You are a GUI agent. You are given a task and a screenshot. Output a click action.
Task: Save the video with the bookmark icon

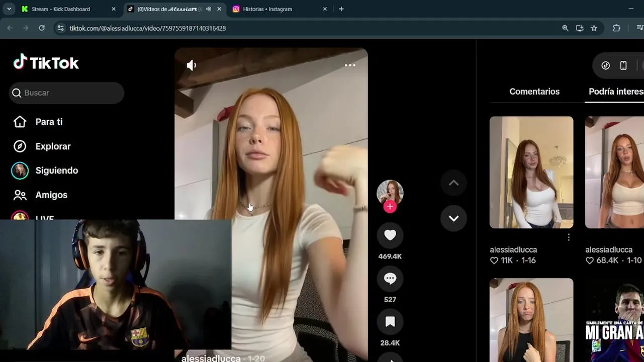pyautogui.click(x=390, y=322)
